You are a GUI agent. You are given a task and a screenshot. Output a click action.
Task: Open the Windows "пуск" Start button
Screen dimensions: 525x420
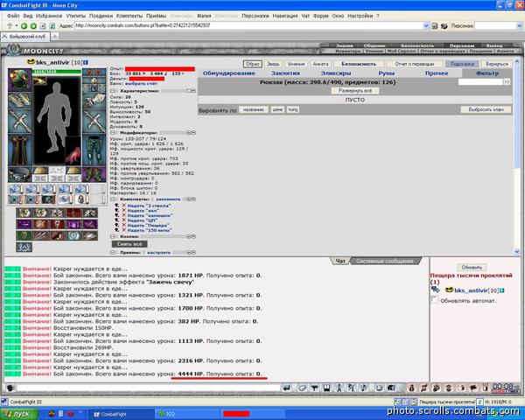(18, 414)
